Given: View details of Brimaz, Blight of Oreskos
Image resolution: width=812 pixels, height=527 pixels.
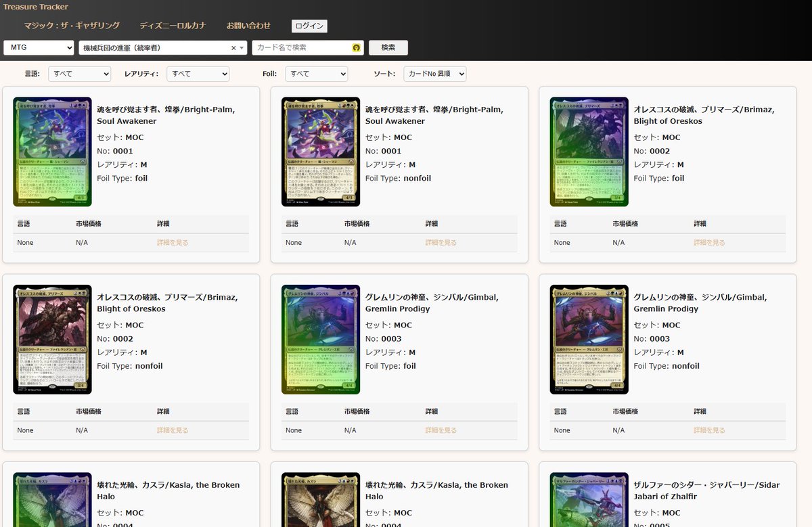Looking at the screenshot, I should pos(708,242).
